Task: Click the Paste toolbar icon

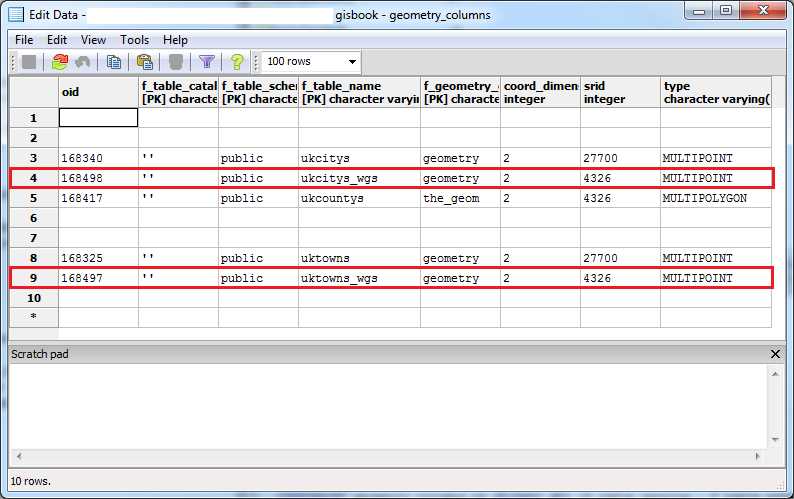Action: click(145, 62)
